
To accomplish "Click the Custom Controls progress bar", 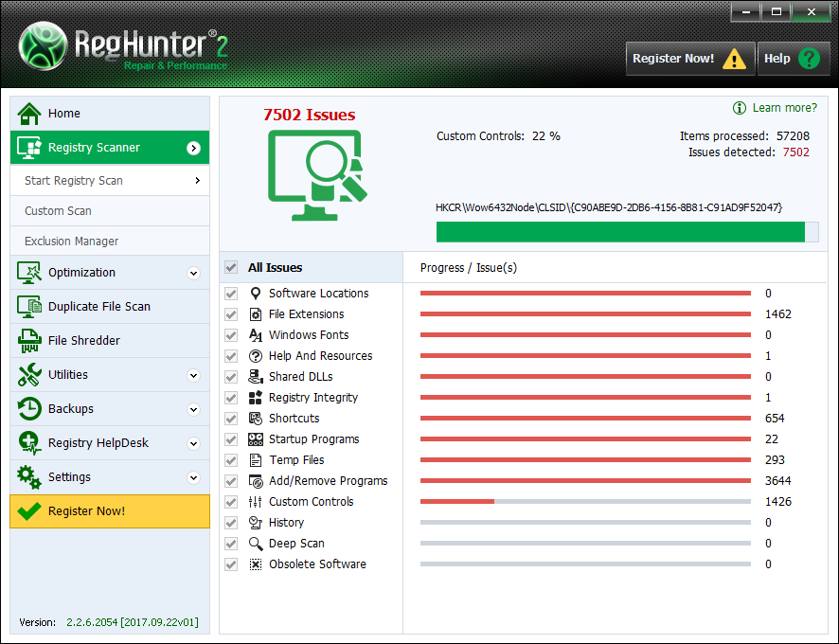I will [585, 502].
